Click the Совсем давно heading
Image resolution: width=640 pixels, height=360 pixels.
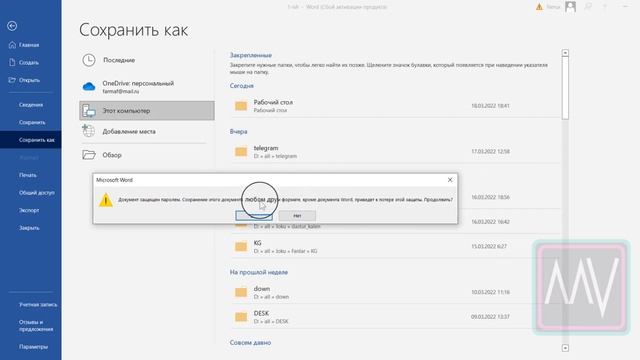tap(250, 342)
